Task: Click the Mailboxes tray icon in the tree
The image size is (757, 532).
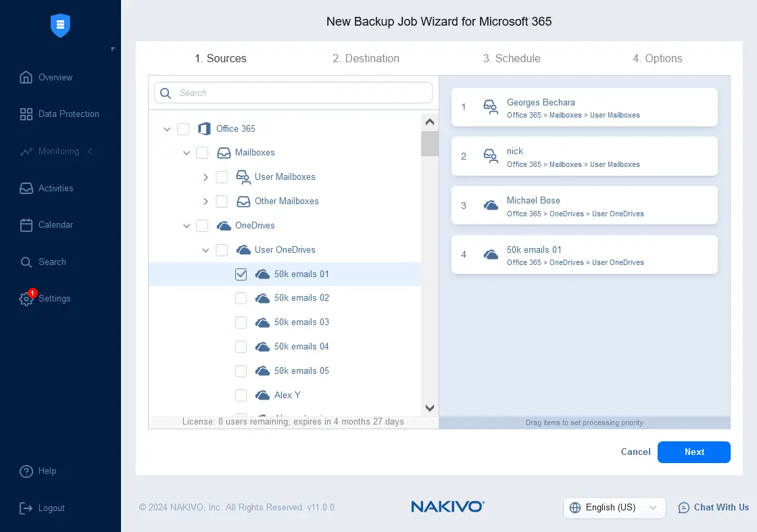Action: (224, 153)
